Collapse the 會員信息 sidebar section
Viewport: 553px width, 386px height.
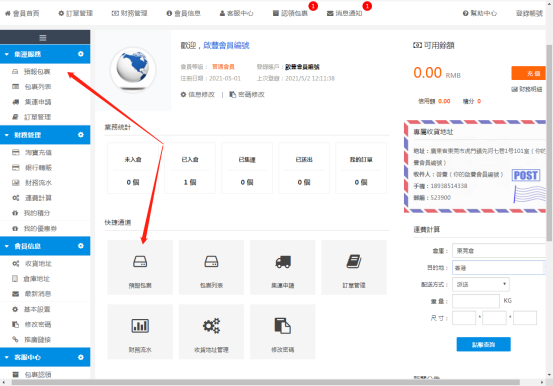click(x=7, y=246)
